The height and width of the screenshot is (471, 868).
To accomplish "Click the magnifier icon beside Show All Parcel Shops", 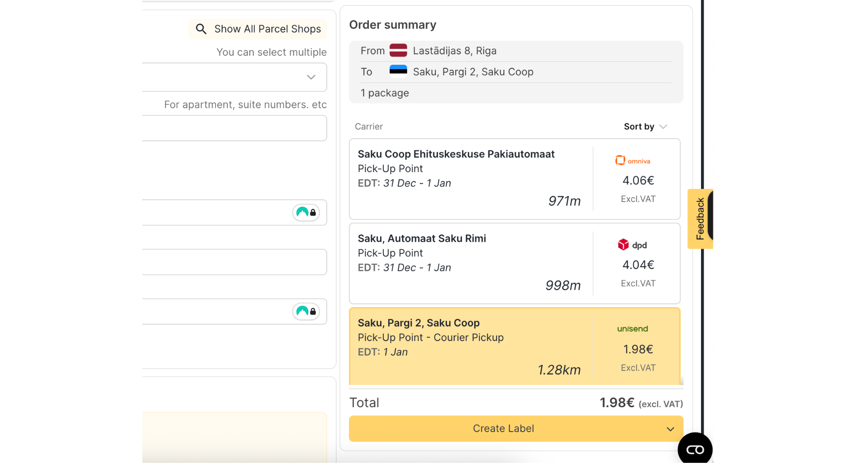I will [x=201, y=29].
